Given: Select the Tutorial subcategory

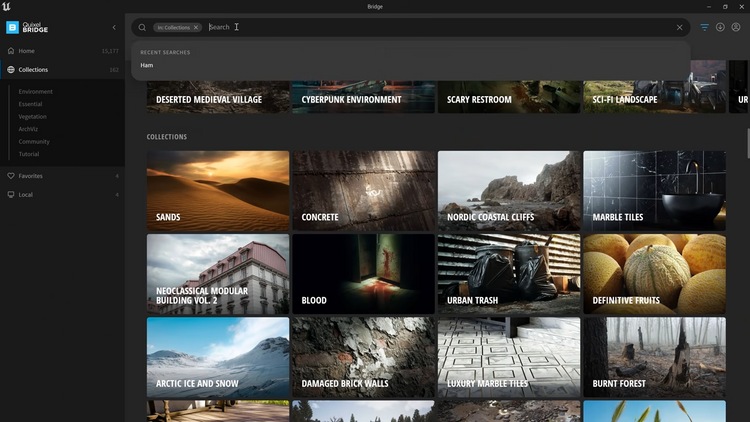Looking at the screenshot, I should (29, 154).
